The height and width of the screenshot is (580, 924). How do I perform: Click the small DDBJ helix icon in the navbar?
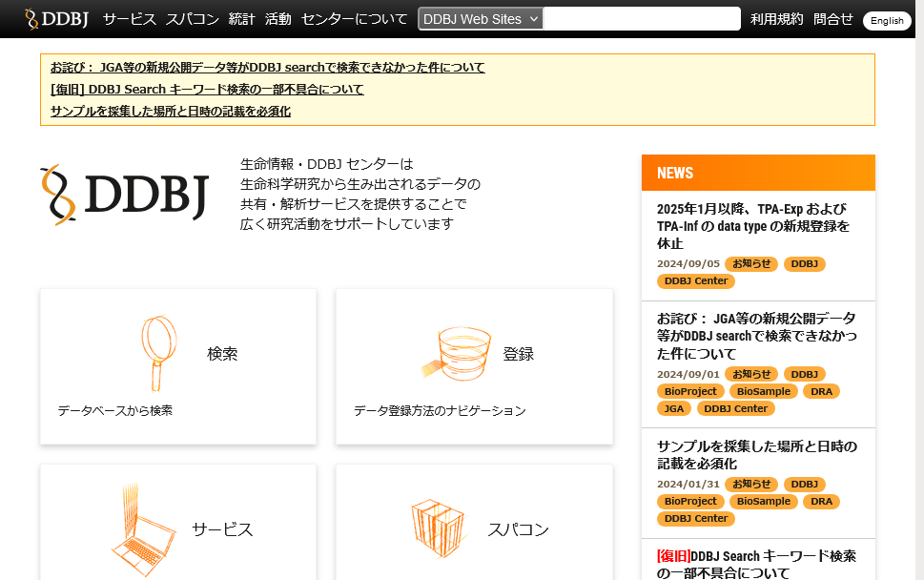31,16
